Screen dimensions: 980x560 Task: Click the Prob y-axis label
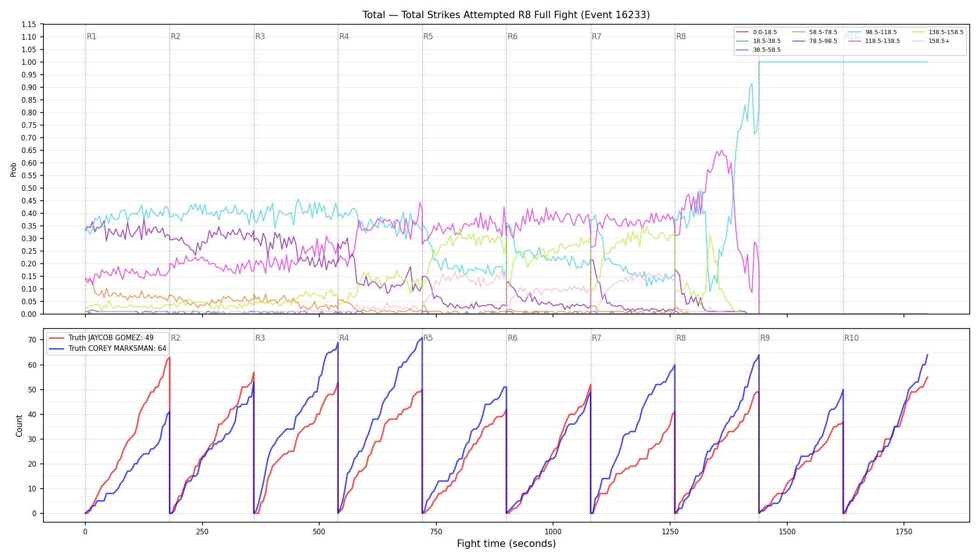coord(14,169)
